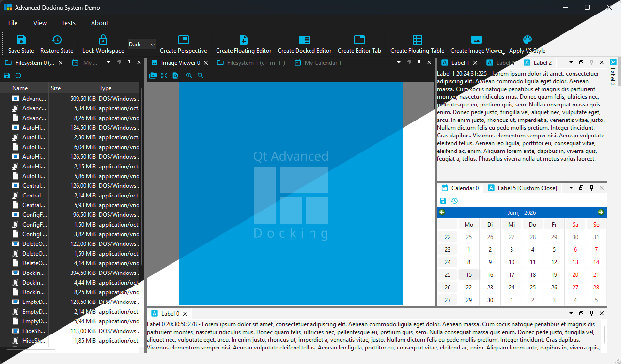
Task: Click the Create Editor Tab icon
Action: point(359,40)
